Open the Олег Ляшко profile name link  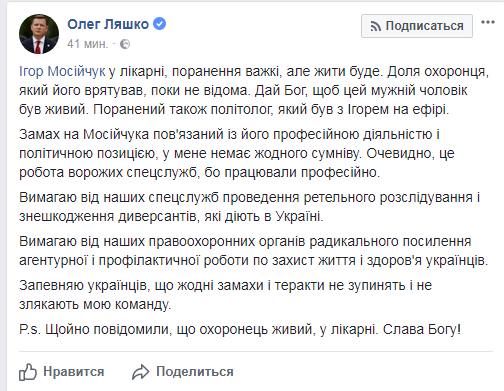tap(108, 24)
